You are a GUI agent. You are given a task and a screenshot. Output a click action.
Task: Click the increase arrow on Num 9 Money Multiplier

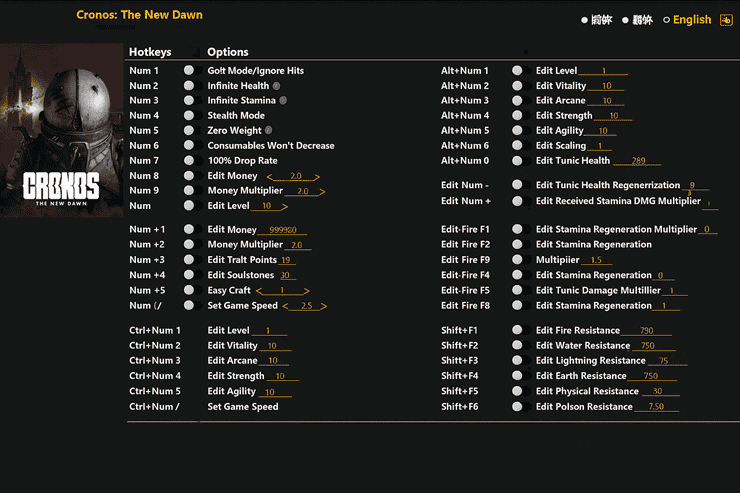pyautogui.click(x=322, y=192)
